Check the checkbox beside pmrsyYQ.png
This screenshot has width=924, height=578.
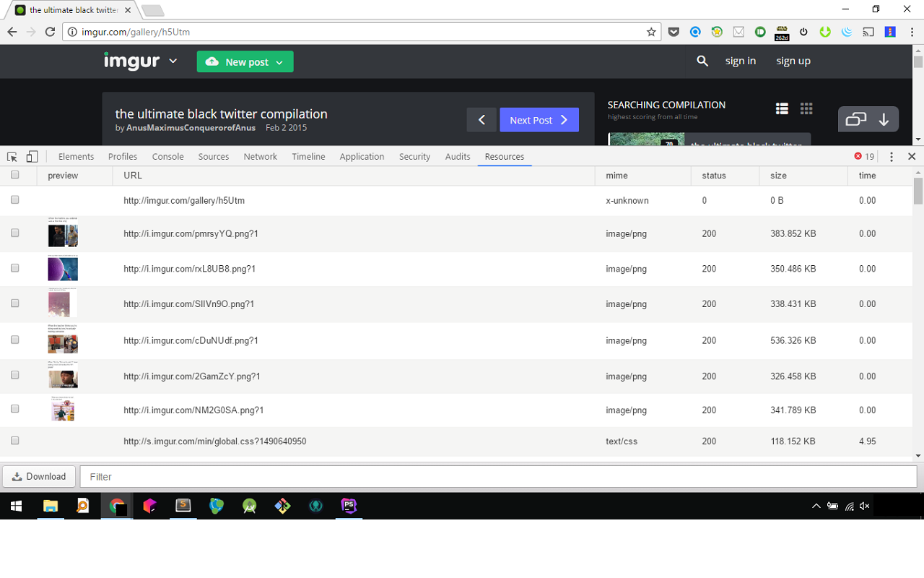(14, 233)
